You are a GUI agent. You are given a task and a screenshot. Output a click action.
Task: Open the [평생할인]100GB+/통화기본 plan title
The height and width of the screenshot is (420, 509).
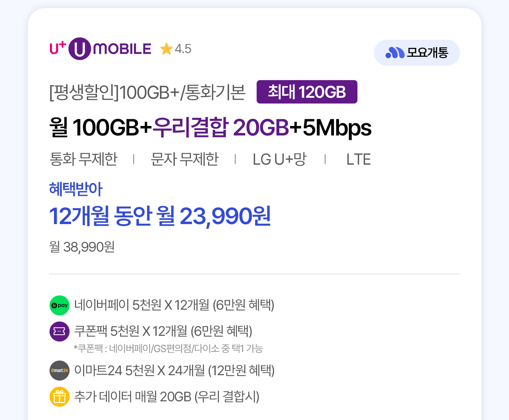(147, 92)
